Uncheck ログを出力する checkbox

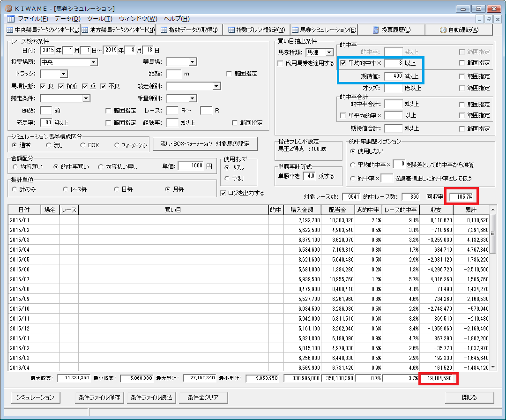[x=223, y=193]
